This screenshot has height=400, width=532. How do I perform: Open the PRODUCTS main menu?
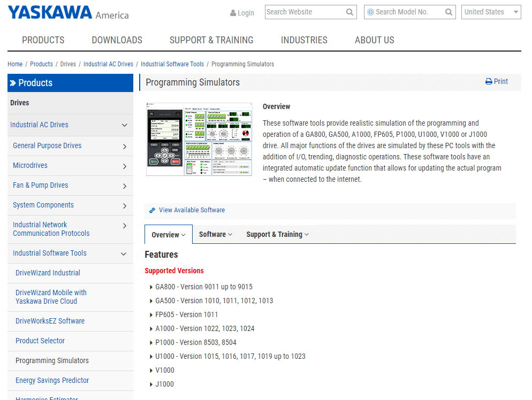pos(43,40)
